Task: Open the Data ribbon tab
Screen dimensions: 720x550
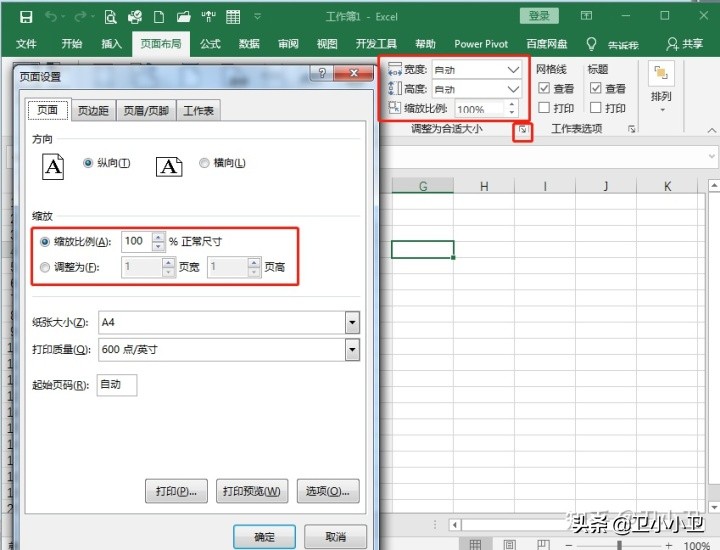Action: [249, 44]
